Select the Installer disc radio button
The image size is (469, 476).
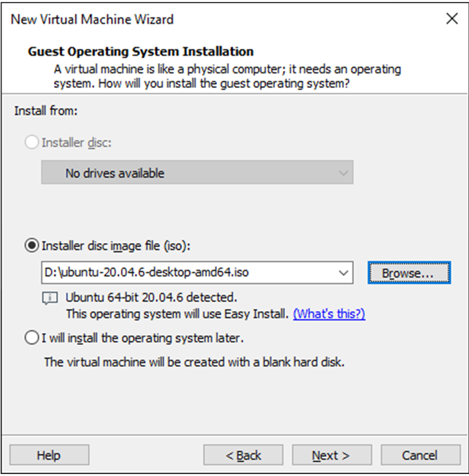[31, 143]
